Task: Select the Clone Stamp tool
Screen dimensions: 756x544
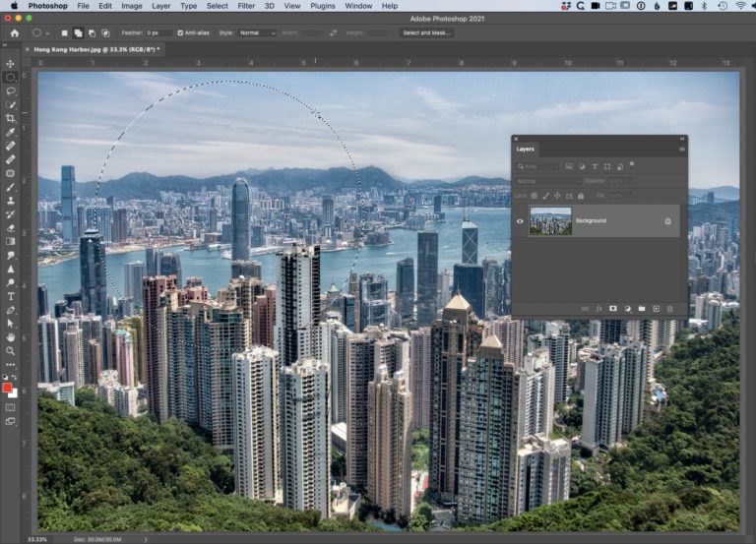Action: tap(10, 201)
